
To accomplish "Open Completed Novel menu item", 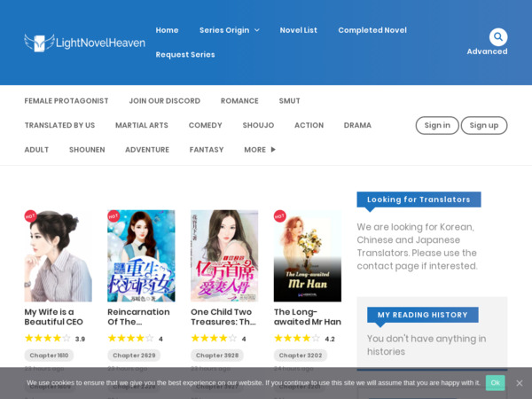I will click(372, 30).
